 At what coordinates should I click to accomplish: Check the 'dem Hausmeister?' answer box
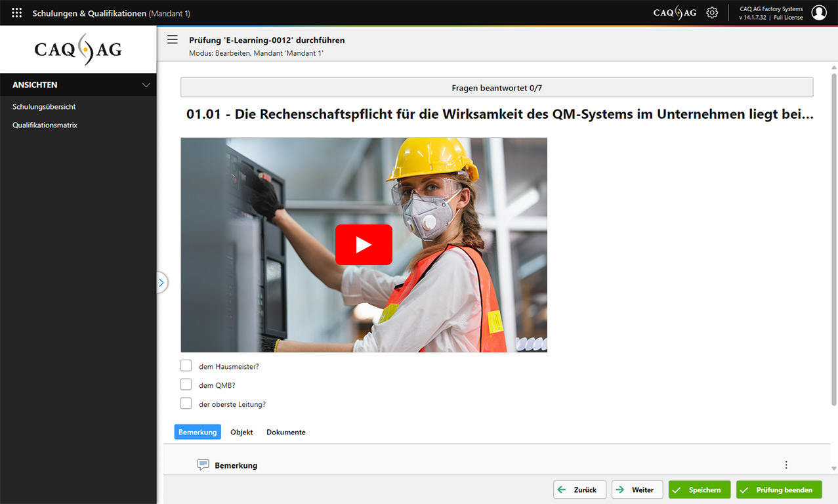[x=186, y=366]
